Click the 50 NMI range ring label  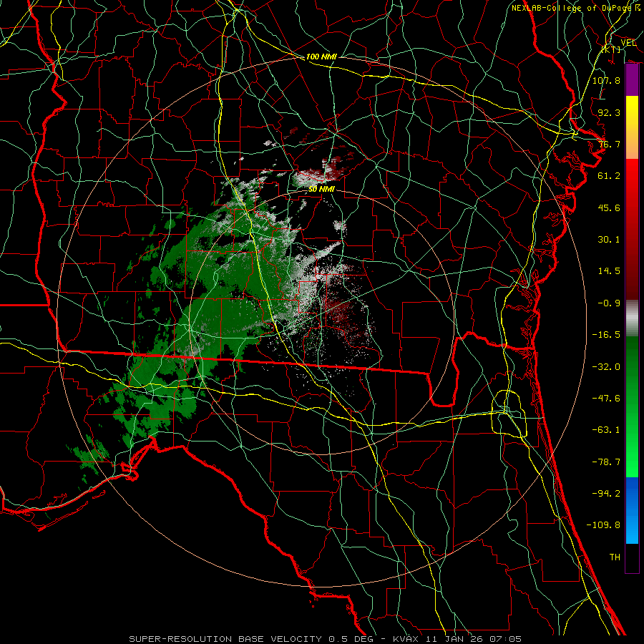click(321, 190)
